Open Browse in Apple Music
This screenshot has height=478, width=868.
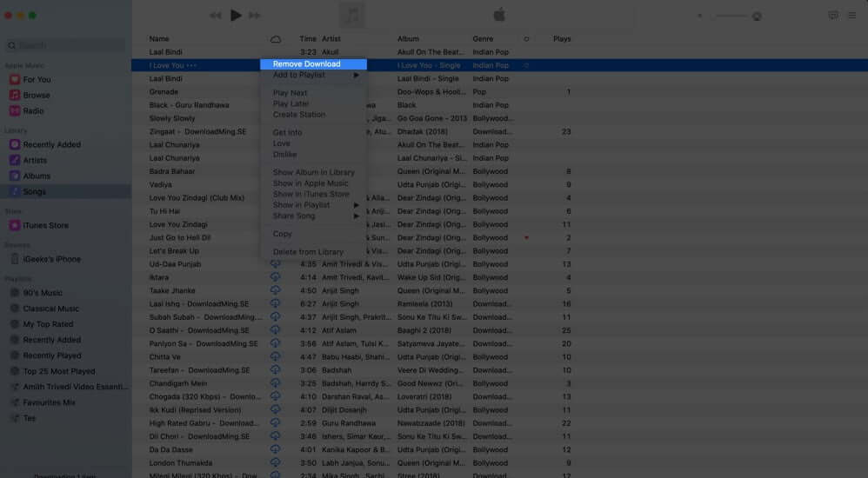(37, 95)
